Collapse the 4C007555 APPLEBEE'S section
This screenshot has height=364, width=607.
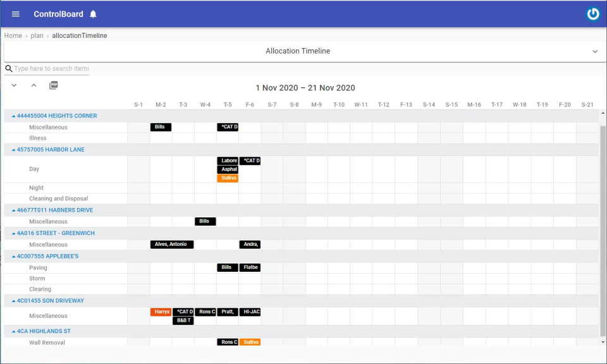tap(13, 256)
